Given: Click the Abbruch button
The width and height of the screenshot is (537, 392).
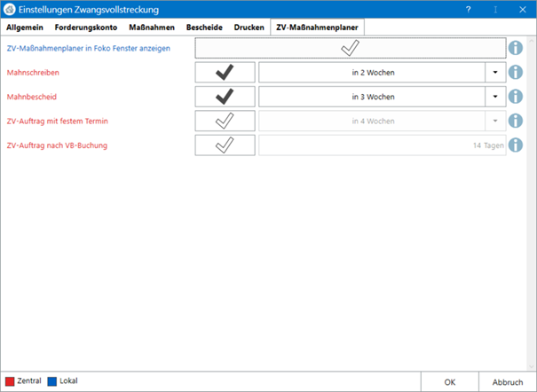Looking at the screenshot, I should tap(508, 381).
